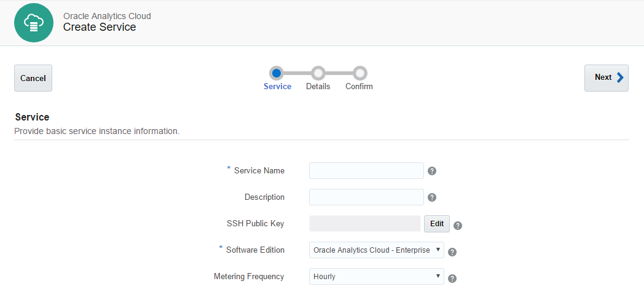Expand the Metering Frequency dropdown

point(377,277)
